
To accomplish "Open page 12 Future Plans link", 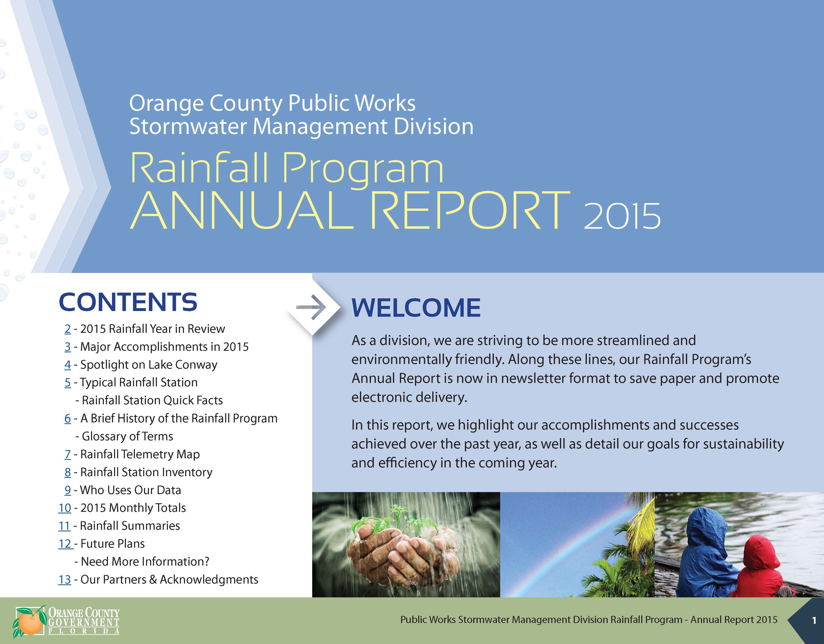I will (x=65, y=544).
